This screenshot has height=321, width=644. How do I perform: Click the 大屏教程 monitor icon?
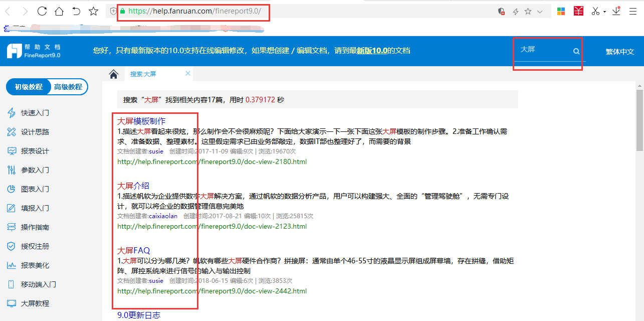point(12,303)
